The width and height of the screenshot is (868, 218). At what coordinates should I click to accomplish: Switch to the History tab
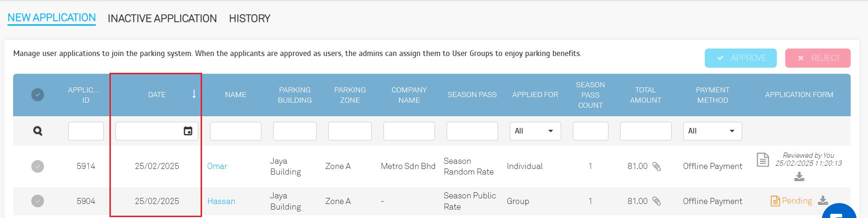[x=250, y=19]
